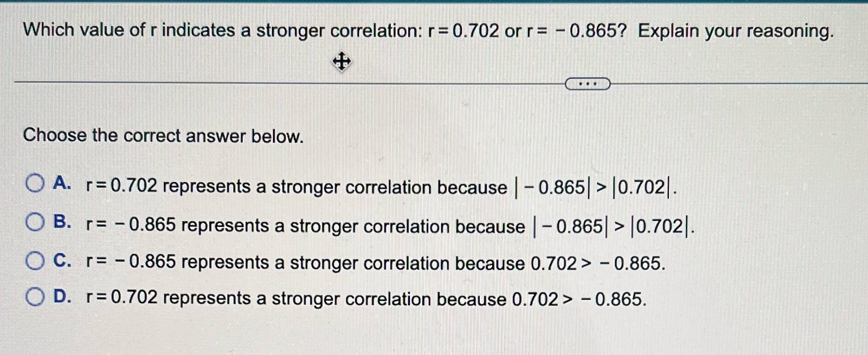Select answer choice C

point(35,261)
